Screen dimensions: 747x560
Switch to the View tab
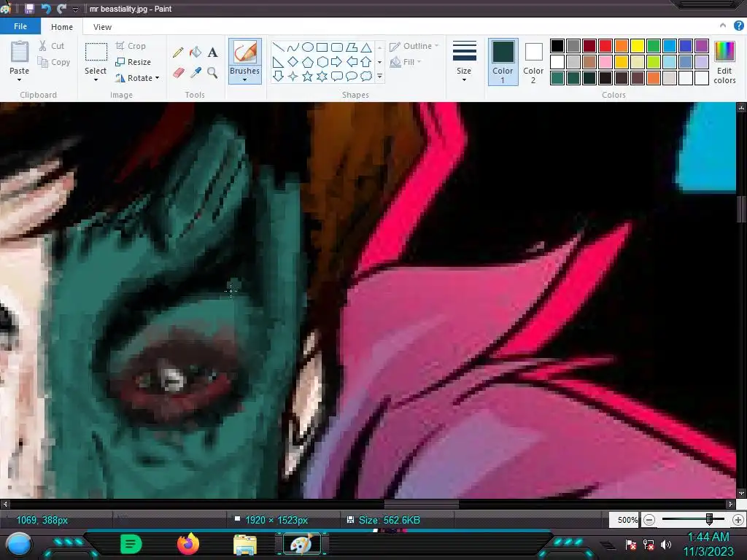pyautogui.click(x=102, y=27)
